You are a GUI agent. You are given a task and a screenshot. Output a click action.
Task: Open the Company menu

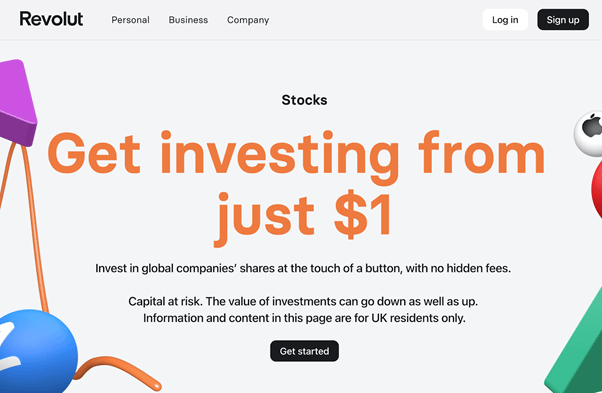(x=248, y=20)
